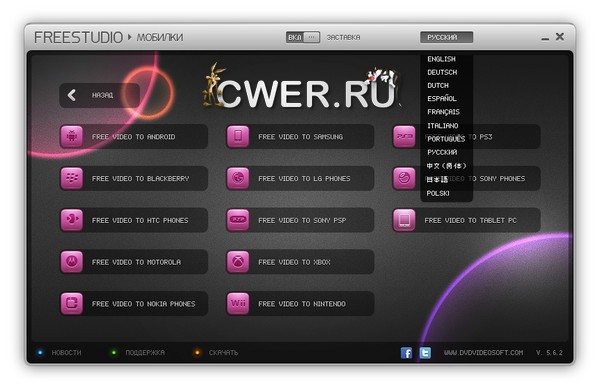Open Free Video to Android icon

(72, 136)
